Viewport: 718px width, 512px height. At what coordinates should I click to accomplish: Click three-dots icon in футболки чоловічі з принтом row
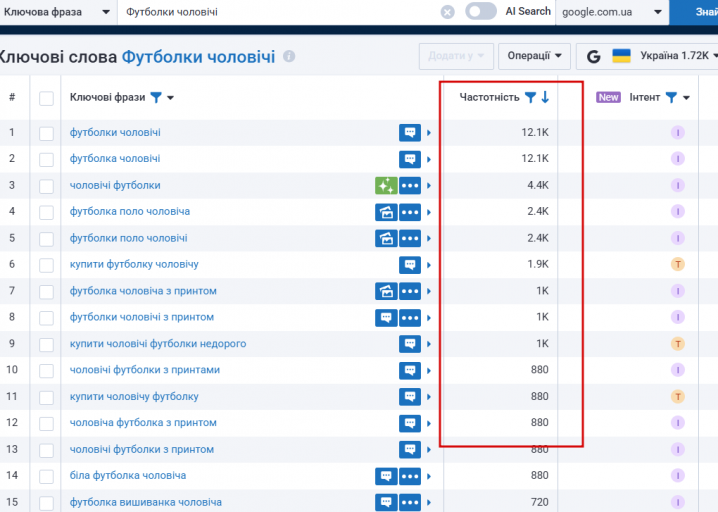pyautogui.click(x=410, y=317)
